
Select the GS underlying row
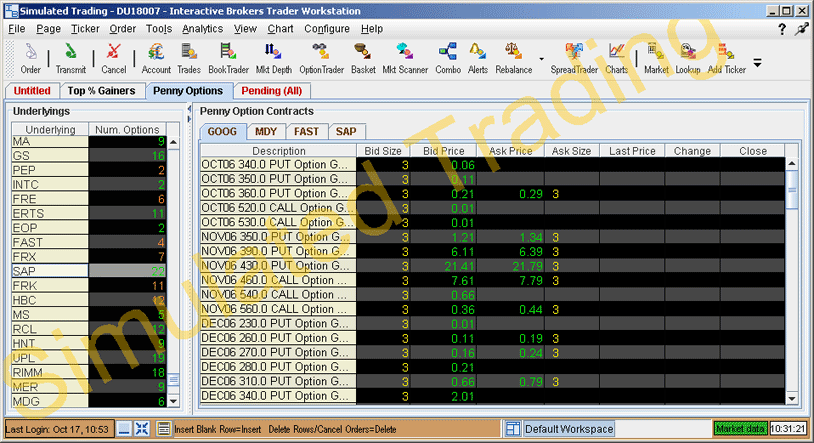click(89, 156)
